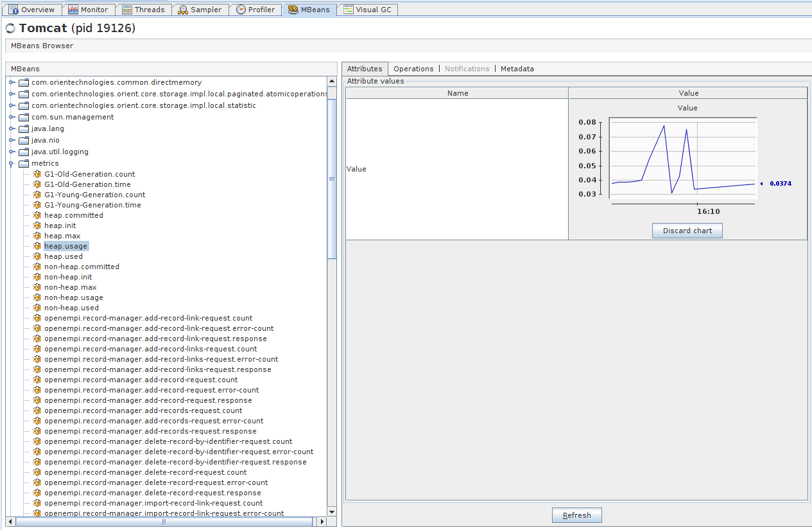Click the heap.init bean icon
Viewport: 812px width, 530px height.
click(37, 225)
